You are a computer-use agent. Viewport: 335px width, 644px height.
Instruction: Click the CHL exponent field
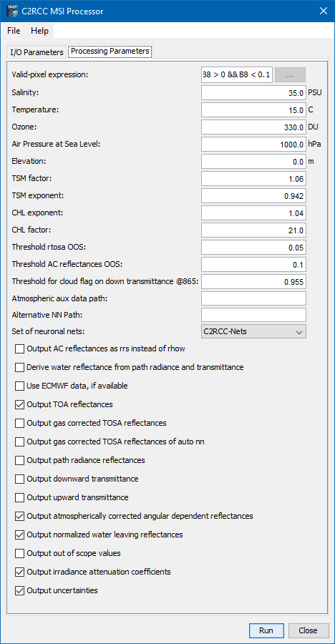pos(253,213)
